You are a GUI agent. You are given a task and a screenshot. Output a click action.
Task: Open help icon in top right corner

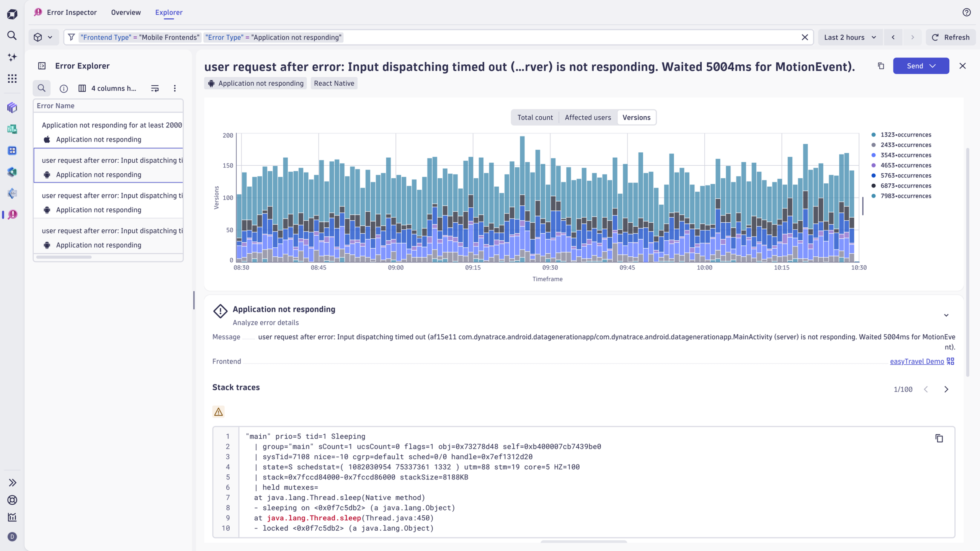coord(967,12)
